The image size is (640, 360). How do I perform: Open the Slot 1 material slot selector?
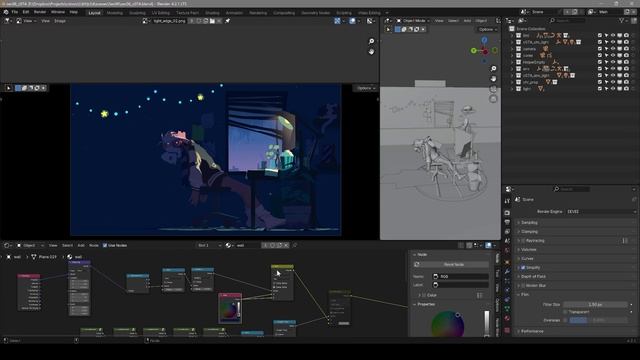click(209, 245)
